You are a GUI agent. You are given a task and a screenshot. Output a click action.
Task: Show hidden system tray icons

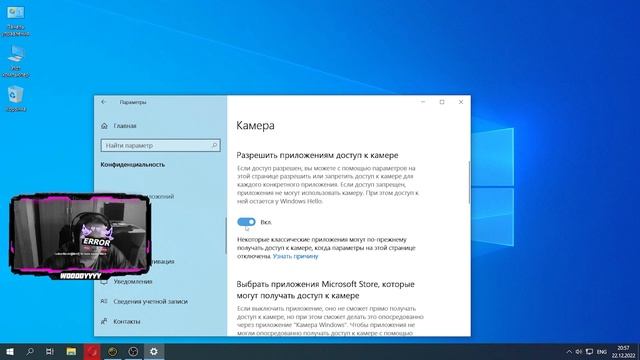tap(569, 351)
